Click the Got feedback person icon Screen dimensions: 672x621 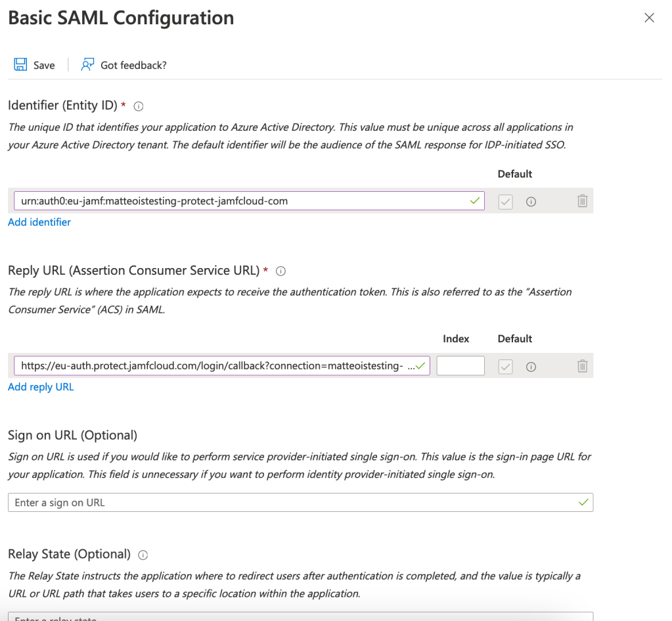coord(87,65)
